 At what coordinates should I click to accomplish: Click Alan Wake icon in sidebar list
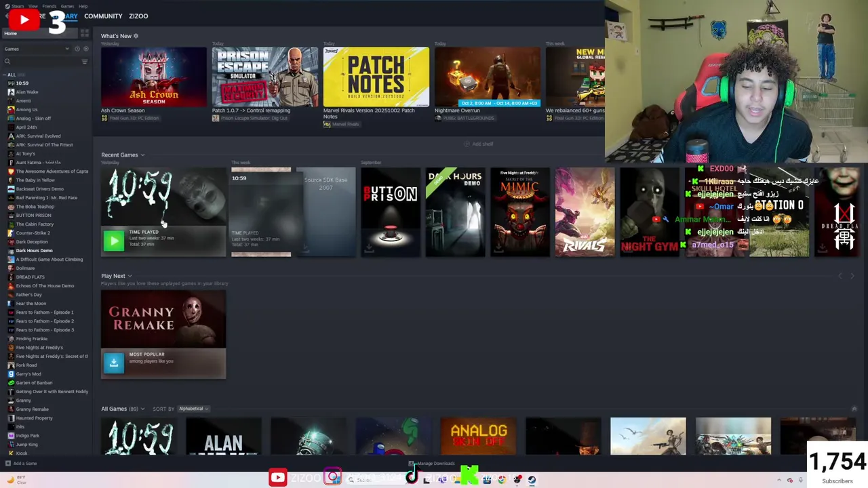tap(11, 92)
